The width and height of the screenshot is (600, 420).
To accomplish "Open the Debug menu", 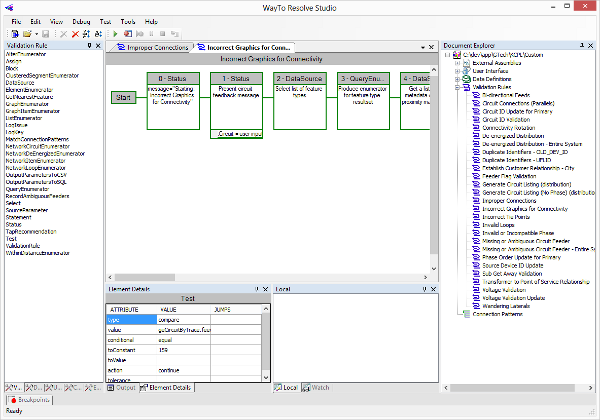I will [x=81, y=21].
